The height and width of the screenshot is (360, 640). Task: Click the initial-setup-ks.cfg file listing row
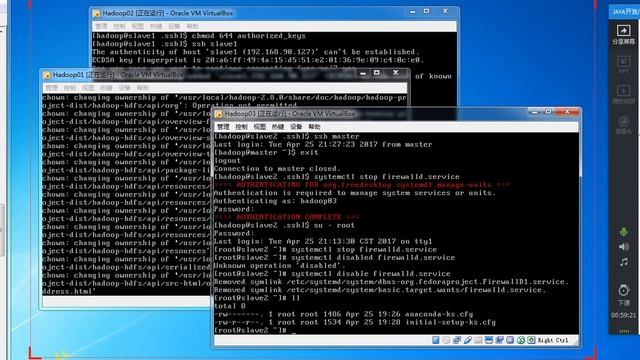pyautogui.click(x=355, y=322)
